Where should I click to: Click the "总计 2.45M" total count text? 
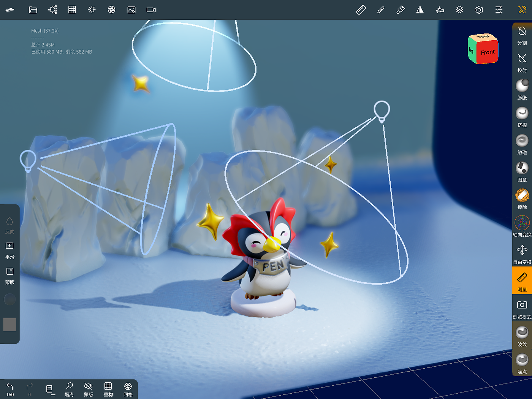pyautogui.click(x=43, y=45)
